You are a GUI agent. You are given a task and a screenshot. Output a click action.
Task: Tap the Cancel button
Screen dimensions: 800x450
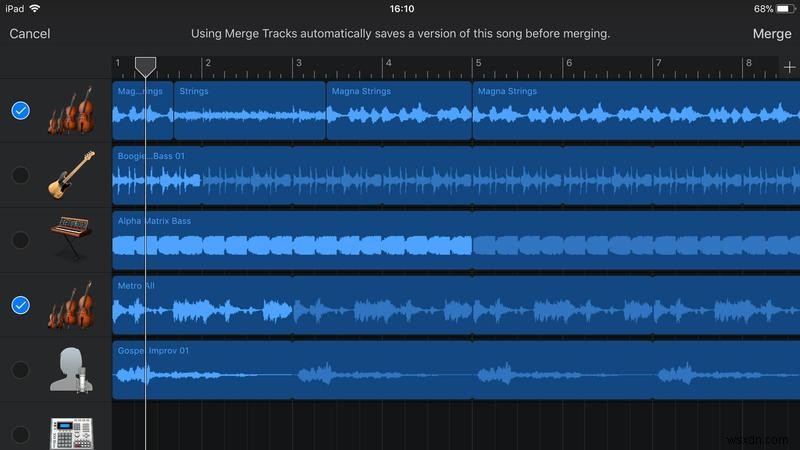click(30, 34)
